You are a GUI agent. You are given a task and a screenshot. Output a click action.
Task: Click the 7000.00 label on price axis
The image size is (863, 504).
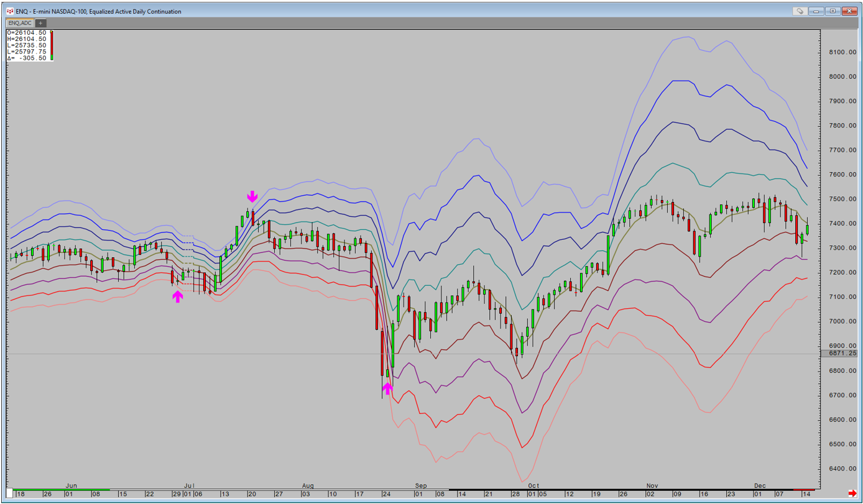pos(842,321)
